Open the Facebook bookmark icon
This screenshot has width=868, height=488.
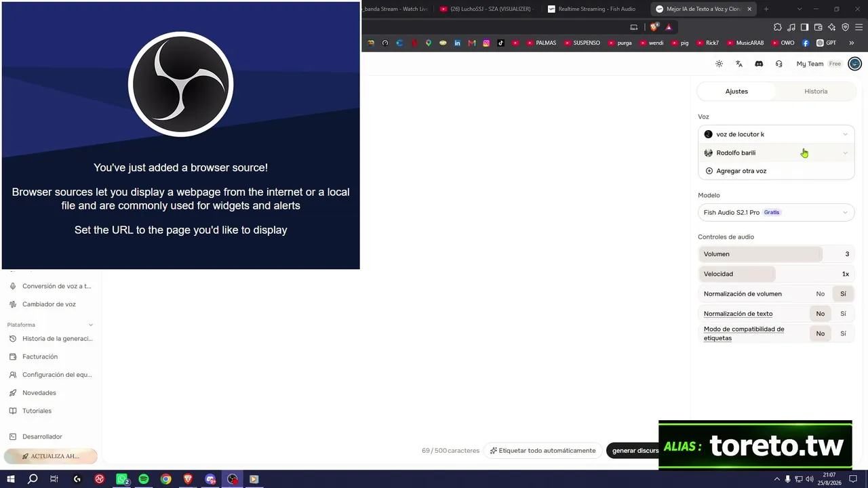pos(806,43)
